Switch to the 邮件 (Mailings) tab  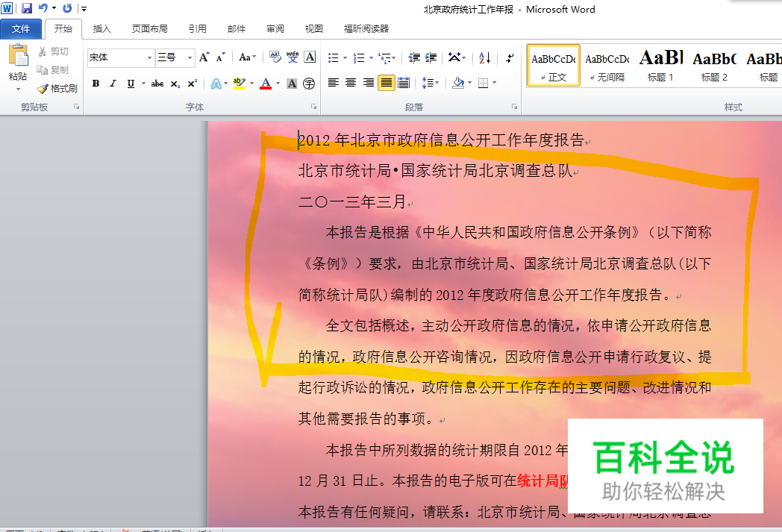coord(237,29)
